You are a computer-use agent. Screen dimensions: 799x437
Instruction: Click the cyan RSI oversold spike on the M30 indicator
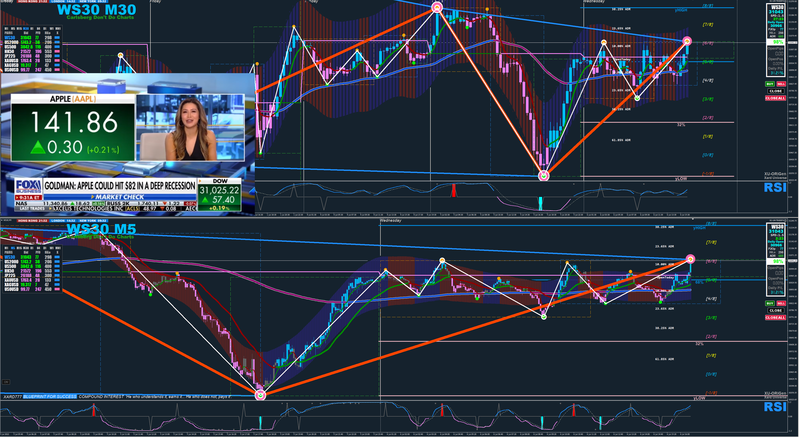[541, 203]
